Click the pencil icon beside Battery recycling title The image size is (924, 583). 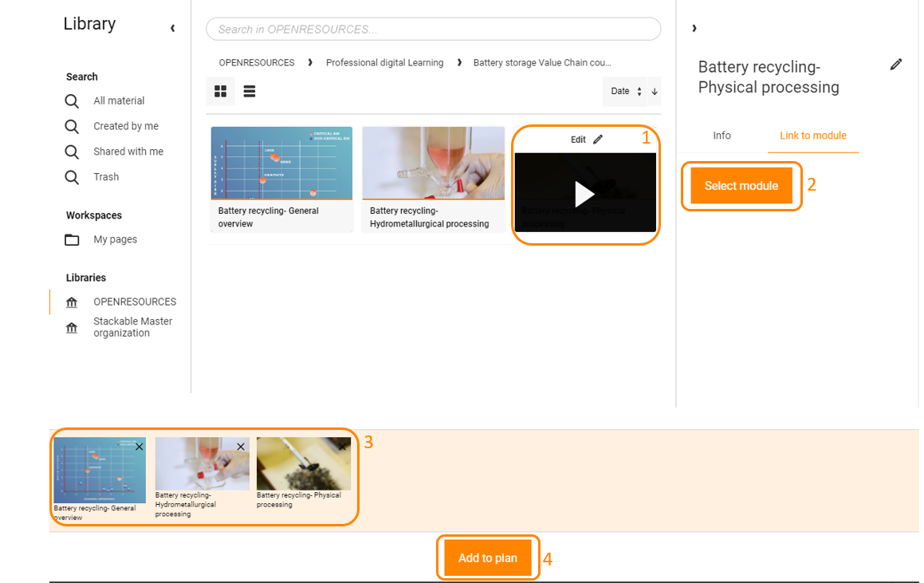(x=896, y=65)
